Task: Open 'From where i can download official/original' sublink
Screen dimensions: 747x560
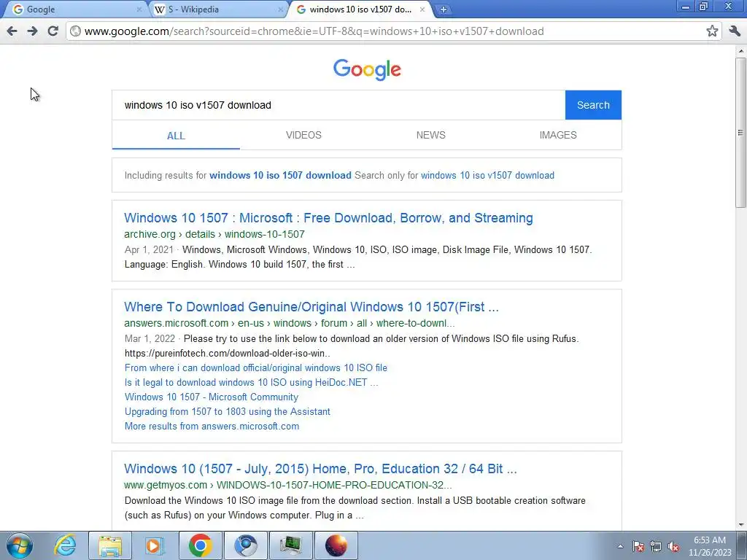Action: (256, 367)
